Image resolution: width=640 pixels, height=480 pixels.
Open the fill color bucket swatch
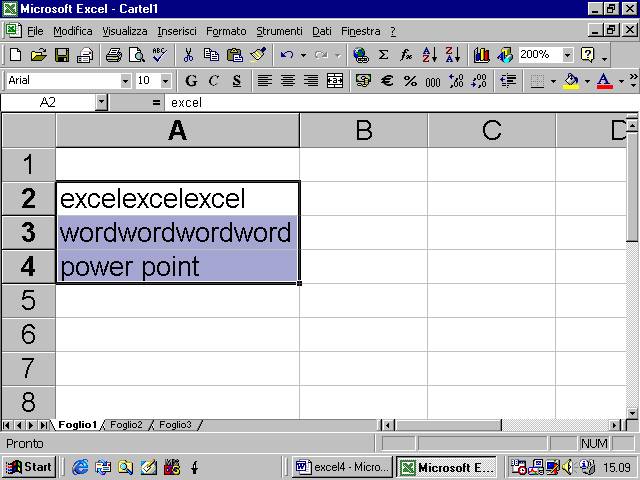click(x=571, y=81)
